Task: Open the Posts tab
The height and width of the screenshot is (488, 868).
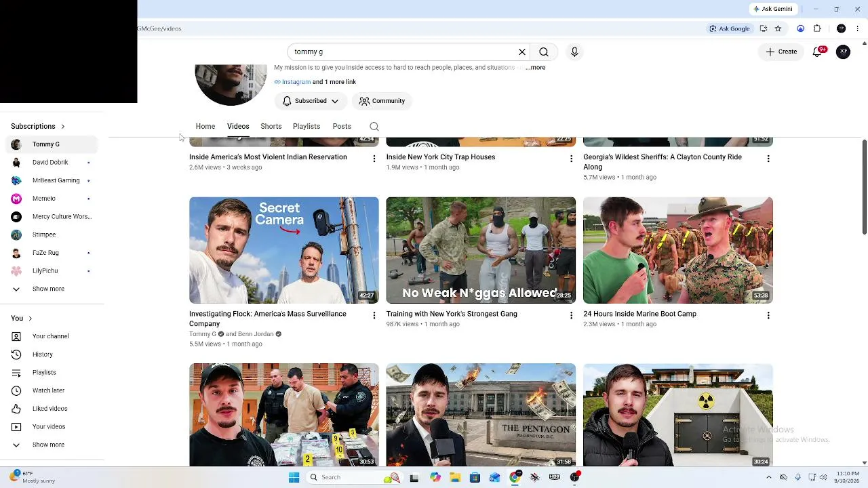Action: click(342, 127)
